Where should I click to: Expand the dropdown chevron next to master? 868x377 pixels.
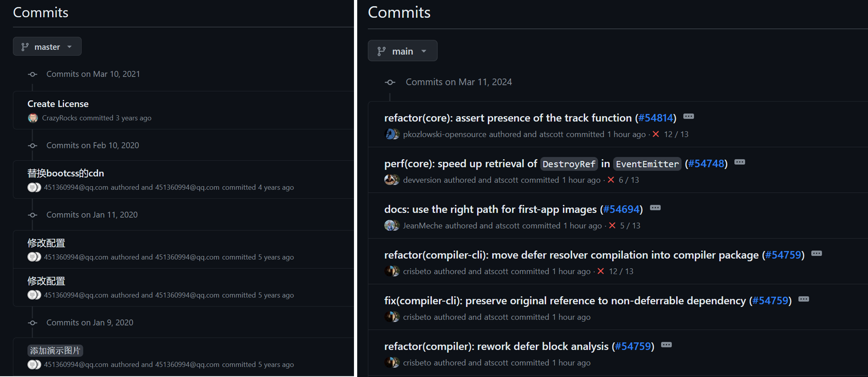tap(69, 47)
